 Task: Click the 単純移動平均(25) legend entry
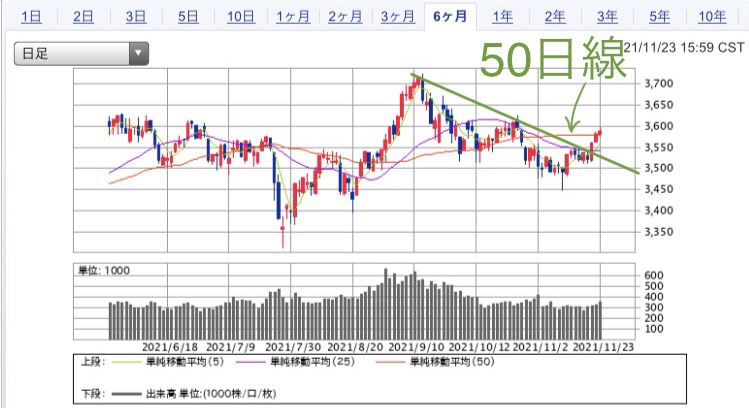(312, 362)
